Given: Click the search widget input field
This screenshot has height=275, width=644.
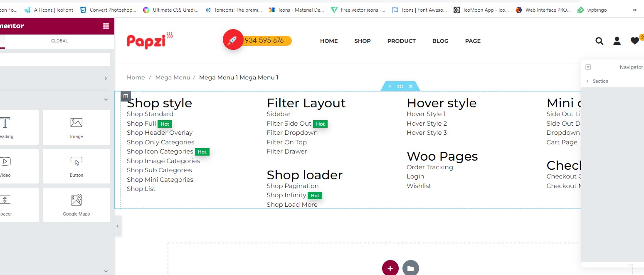Looking at the screenshot, I should (54, 59).
